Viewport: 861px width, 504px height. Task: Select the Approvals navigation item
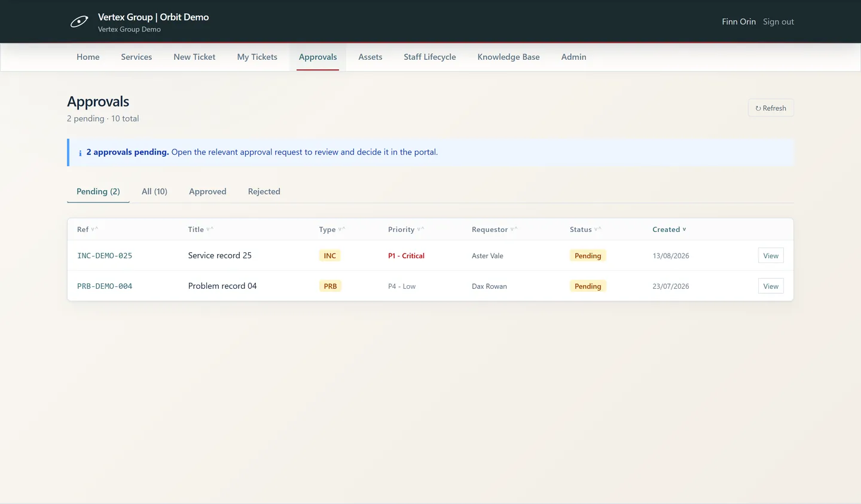pos(317,57)
